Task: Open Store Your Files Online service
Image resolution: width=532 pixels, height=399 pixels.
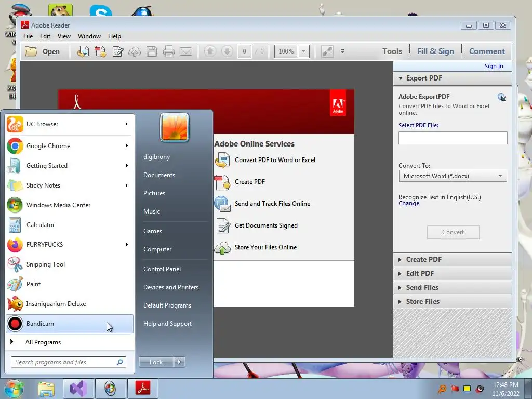Action: [x=256, y=247]
